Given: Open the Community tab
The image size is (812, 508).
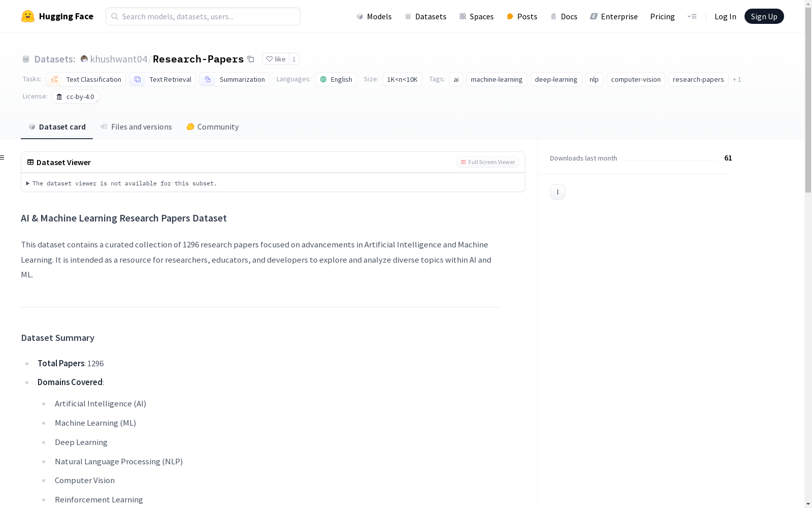Looking at the screenshot, I should 212,127.
